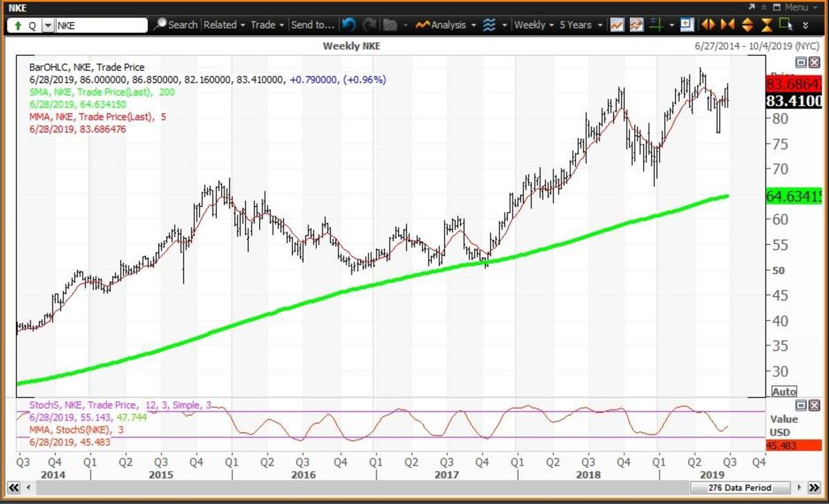Click the vertical expand arrows icon
This screenshot has width=829, height=504.
pyautogui.click(x=747, y=25)
